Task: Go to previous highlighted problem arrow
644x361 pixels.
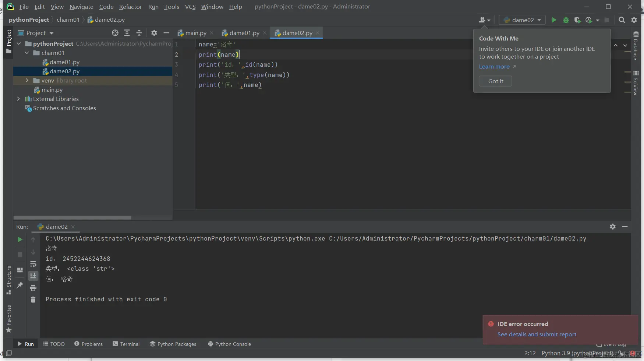Action: coord(616,45)
